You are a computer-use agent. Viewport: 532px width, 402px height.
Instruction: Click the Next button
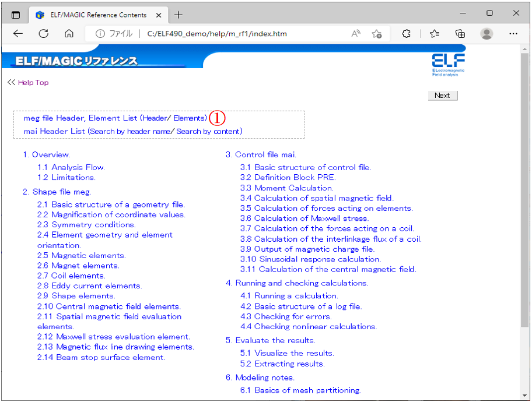(x=442, y=96)
